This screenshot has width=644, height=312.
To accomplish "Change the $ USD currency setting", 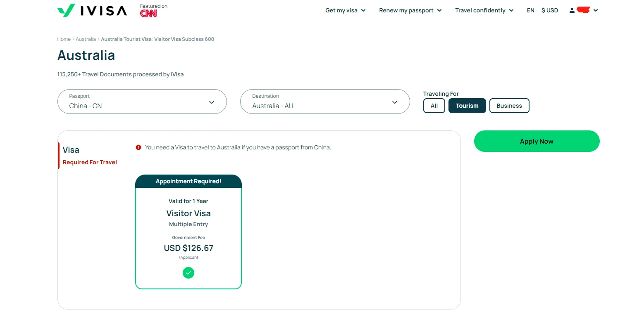I will click(x=550, y=10).
